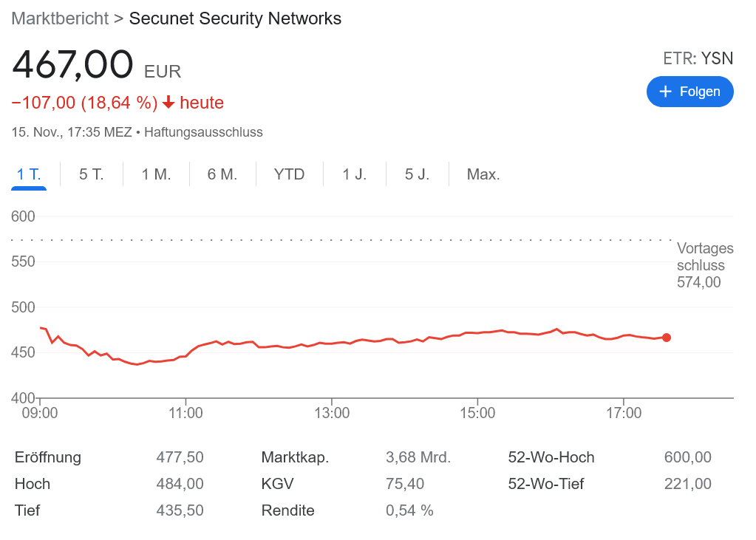
Task: Click the ETR: YSN ticker label
Action: click(698, 58)
